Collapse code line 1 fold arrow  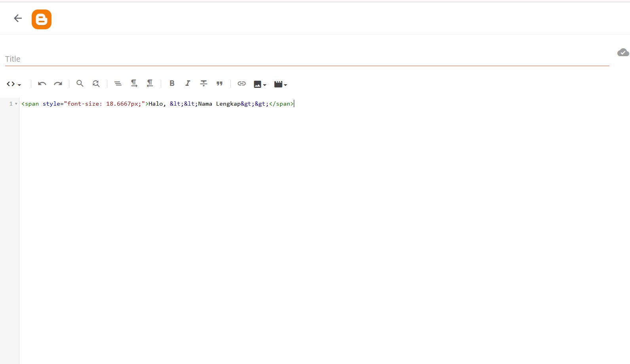coord(16,104)
